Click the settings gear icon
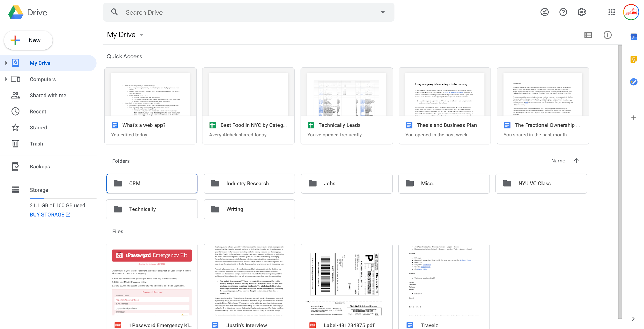This screenshot has height=329, width=644. click(581, 12)
